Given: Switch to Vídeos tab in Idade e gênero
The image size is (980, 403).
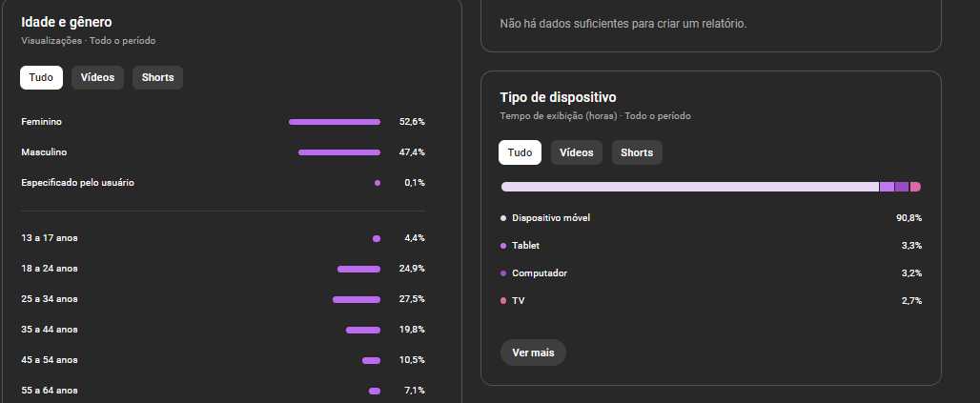Looking at the screenshot, I should pos(97,78).
